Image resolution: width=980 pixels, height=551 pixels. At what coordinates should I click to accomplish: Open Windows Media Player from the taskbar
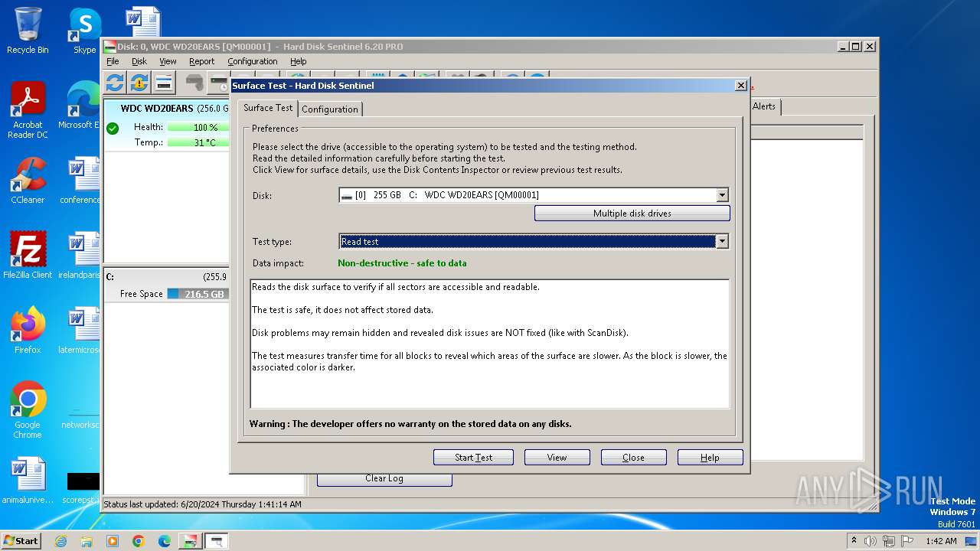click(x=113, y=541)
